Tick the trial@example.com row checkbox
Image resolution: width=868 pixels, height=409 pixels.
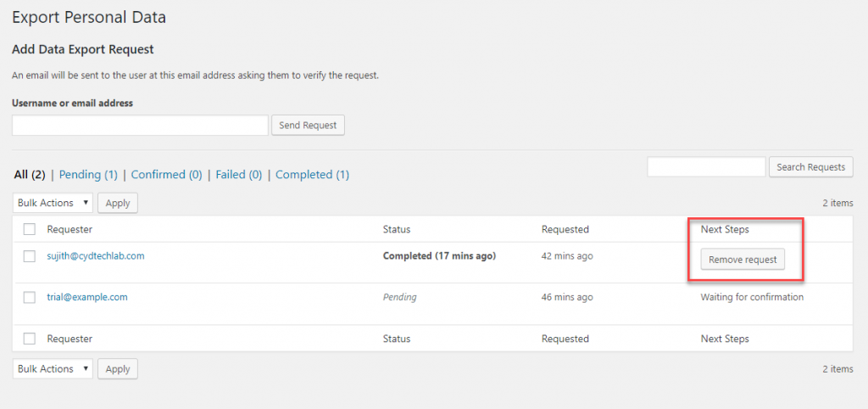pos(30,298)
